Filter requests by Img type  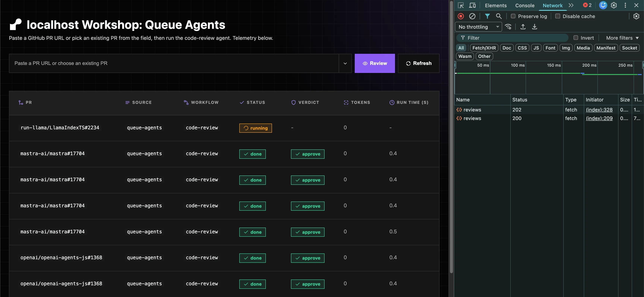(x=566, y=48)
